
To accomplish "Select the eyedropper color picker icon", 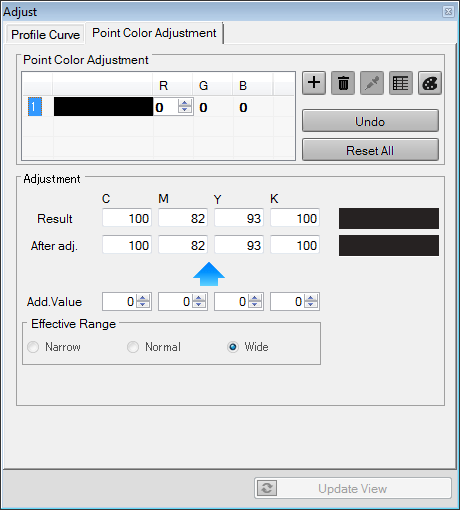I will pyautogui.click(x=372, y=83).
